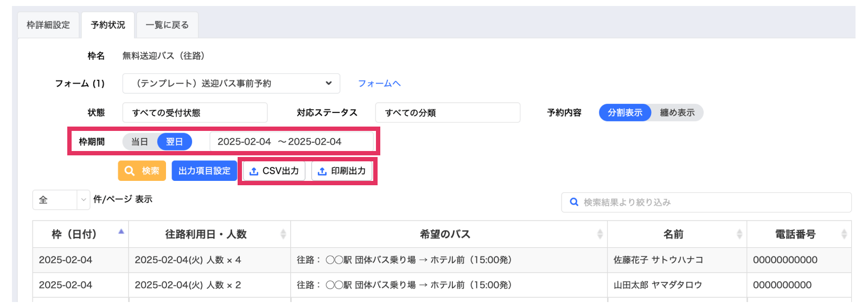The height and width of the screenshot is (308, 868).
Task: Sort by 名前 column arrows
Action: coord(739,234)
